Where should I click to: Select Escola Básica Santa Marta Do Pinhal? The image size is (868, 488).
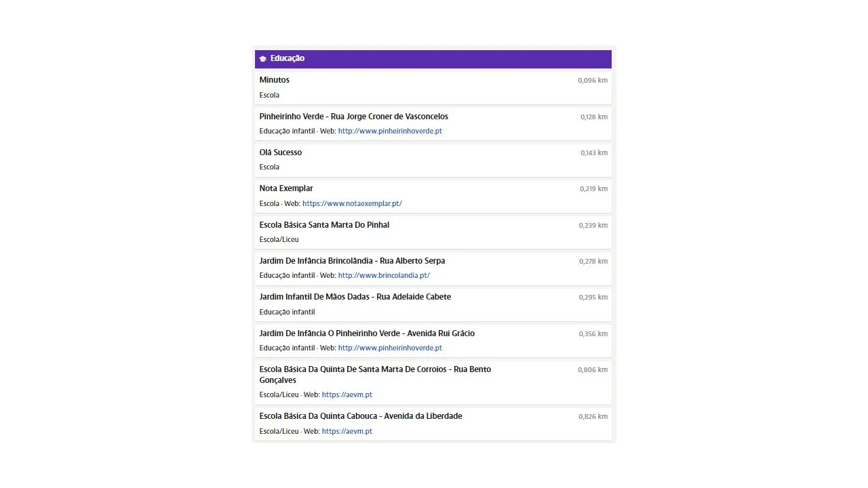324,225
